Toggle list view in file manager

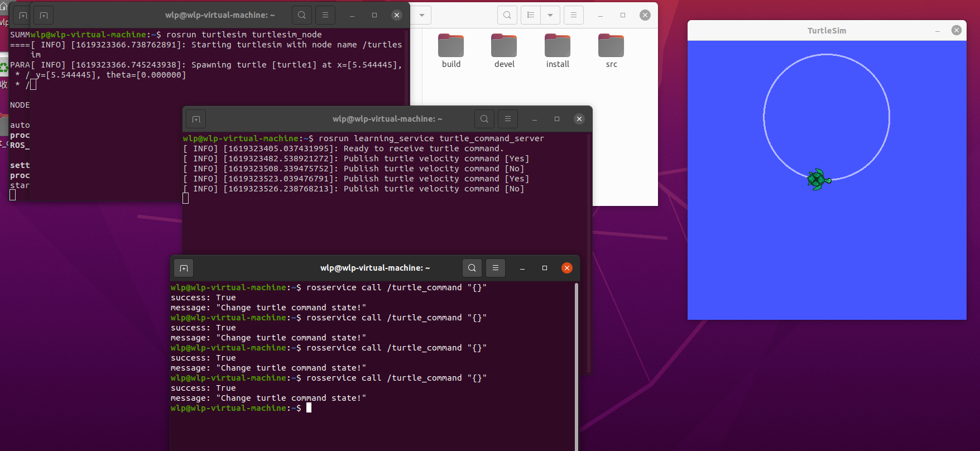[531, 15]
